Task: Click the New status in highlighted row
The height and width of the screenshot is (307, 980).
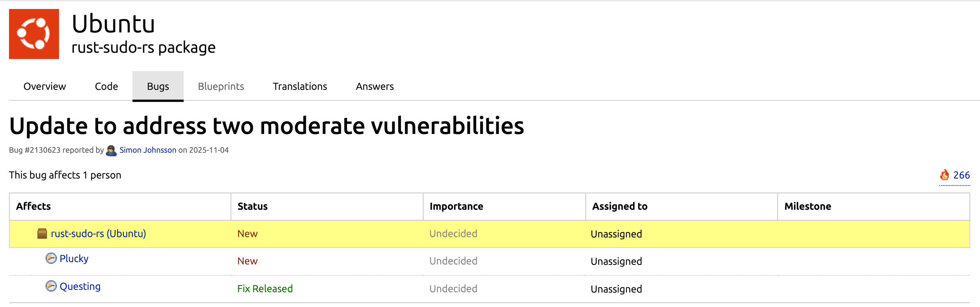Action: [247, 234]
